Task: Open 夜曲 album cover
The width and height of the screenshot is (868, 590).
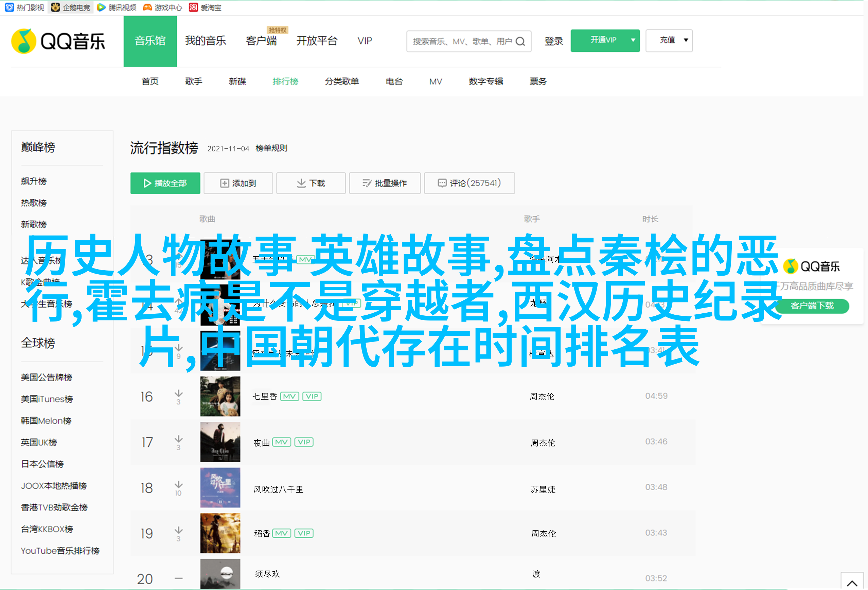Action: click(x=220, y=442)
